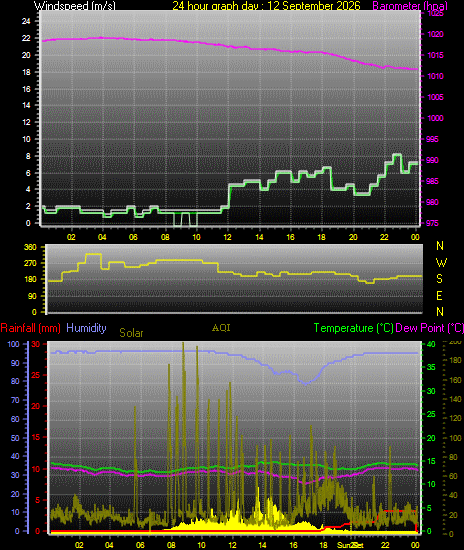Click the 25 temperature scale value
Viewport: 464px width, 550px height.
point(431,415)
